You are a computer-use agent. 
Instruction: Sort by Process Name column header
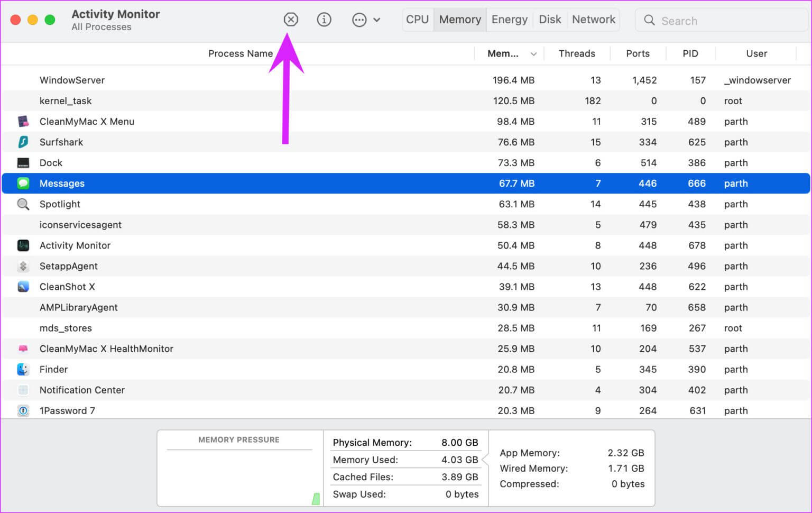click(241, 53)
